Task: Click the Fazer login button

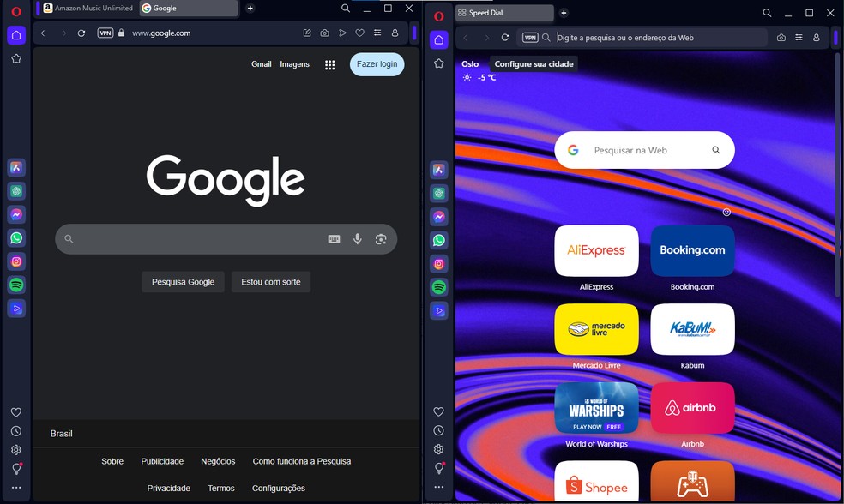Action: pos(377,64)
